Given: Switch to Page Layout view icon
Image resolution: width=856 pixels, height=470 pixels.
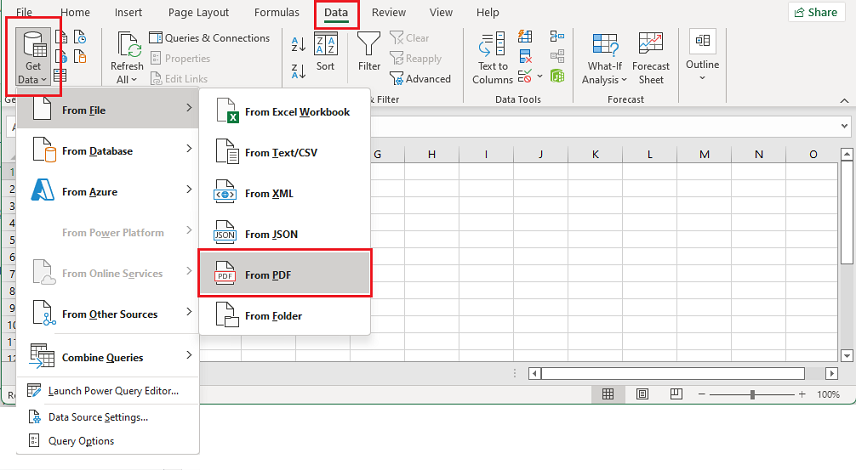Looking at the screenshot, I should tap(642, 394).
